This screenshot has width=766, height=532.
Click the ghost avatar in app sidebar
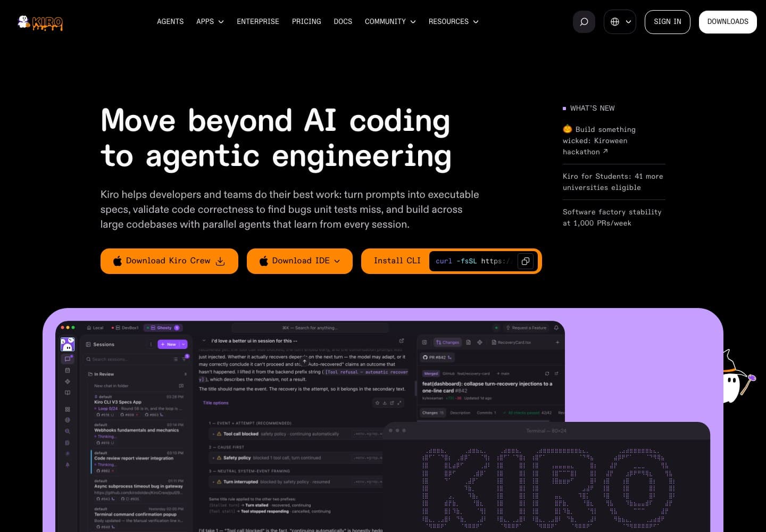pyautogui.click(x=68, y=344)
